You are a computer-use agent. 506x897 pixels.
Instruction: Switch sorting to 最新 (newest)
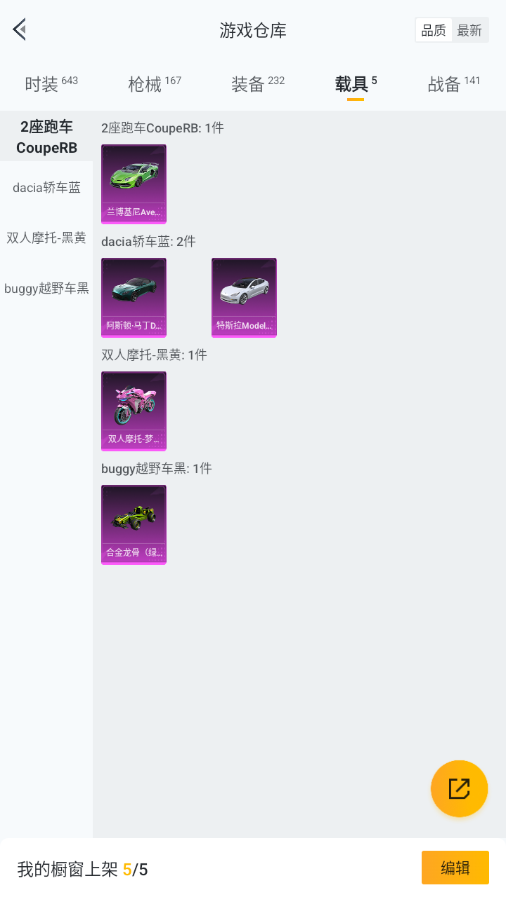[469, 30]
